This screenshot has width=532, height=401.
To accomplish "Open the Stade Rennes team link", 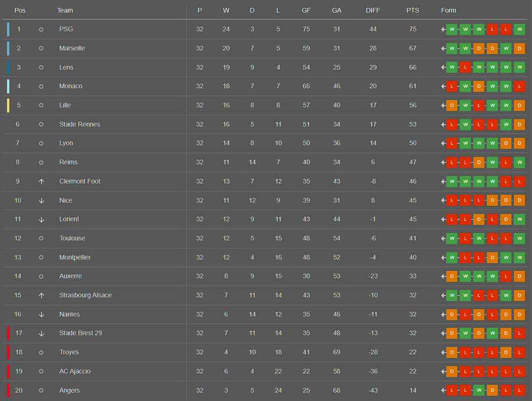I will [79, 124].
